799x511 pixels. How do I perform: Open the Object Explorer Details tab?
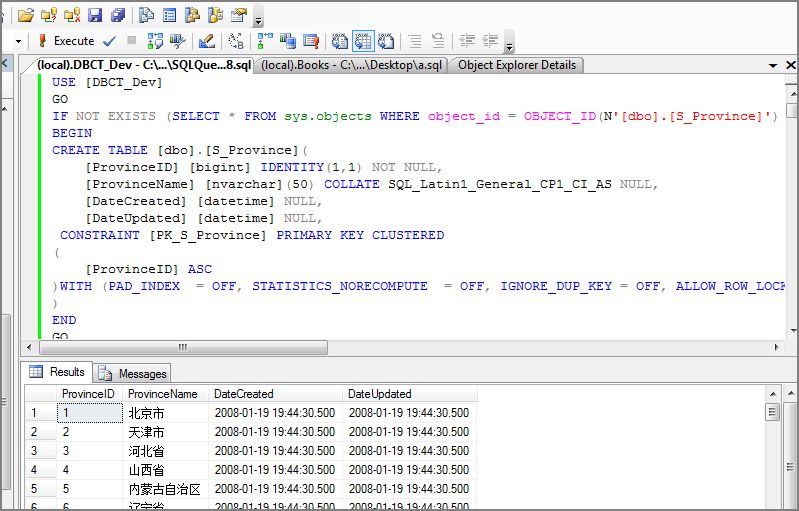click(x=517, y=65)
